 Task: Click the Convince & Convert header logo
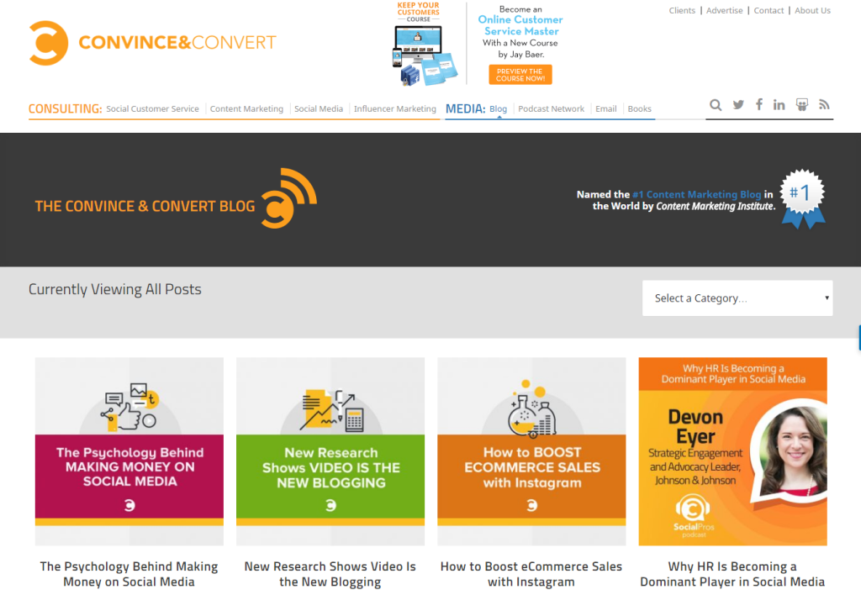point(153,43)
